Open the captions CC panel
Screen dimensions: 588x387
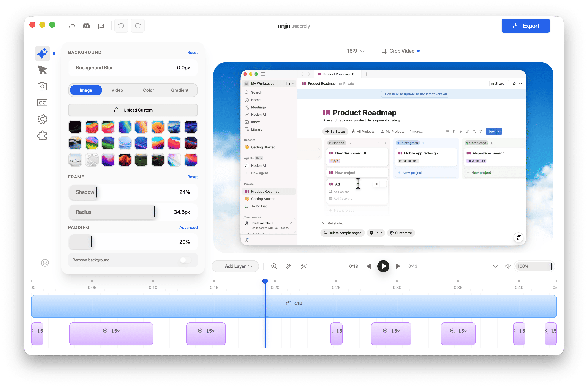pyautogui.click(x=42, y=103)
